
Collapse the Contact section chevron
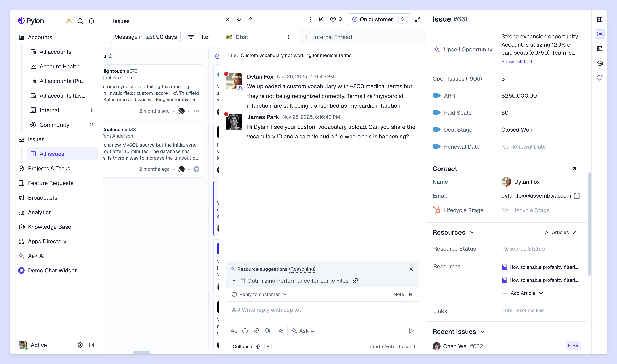[x=464, y=169]
